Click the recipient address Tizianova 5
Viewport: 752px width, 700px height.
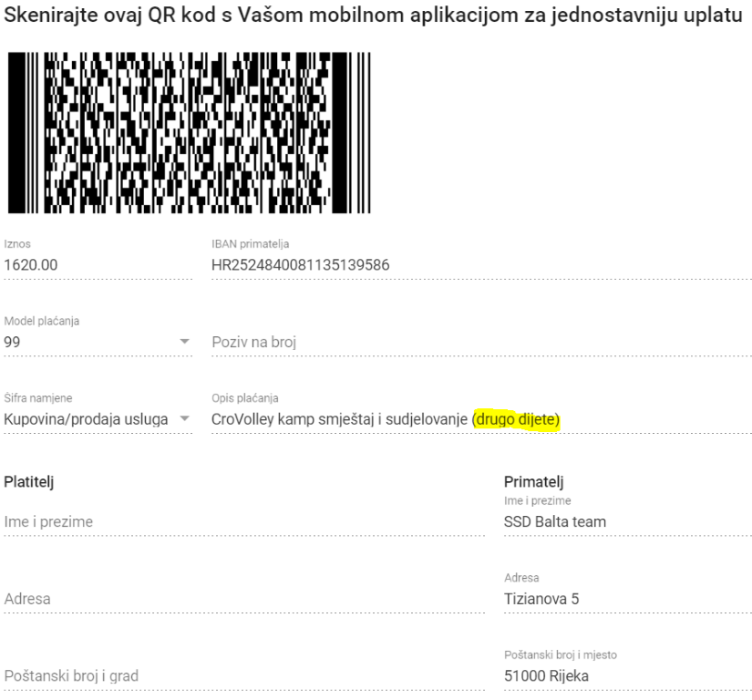[541, 599]
